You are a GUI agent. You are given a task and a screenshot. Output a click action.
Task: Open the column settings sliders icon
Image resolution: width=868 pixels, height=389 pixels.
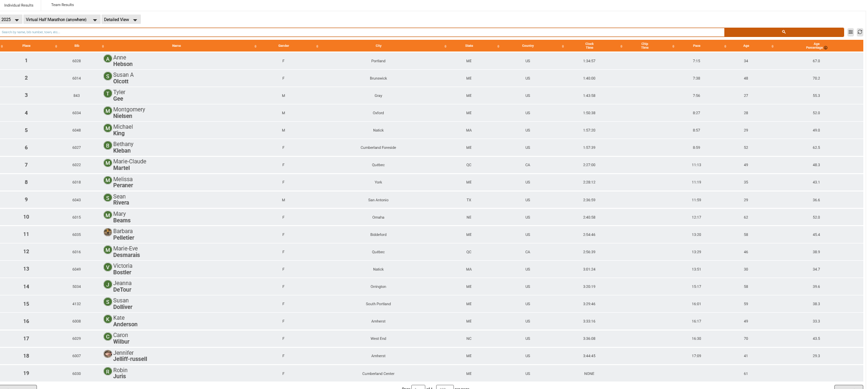coord(850,32)
